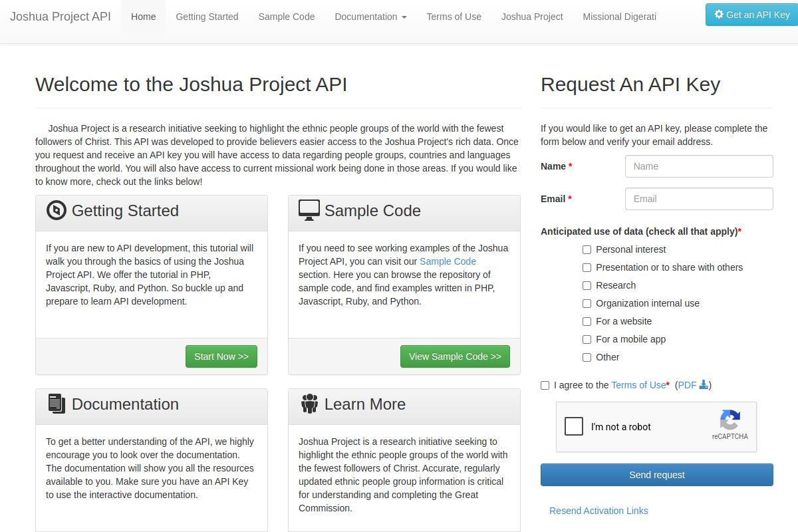
Task: Check the Personal interest box
Action: coord(587,249)
